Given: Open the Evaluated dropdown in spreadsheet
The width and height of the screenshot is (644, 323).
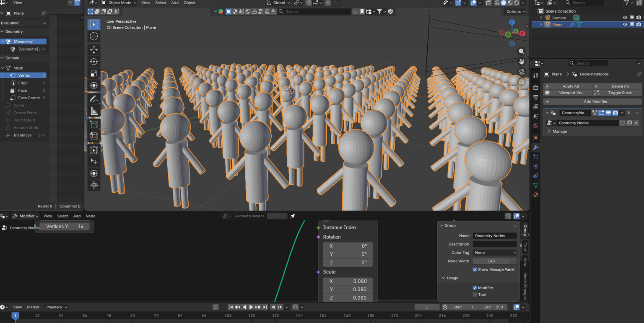Looking at the screenshot, I should coord(23,23).
